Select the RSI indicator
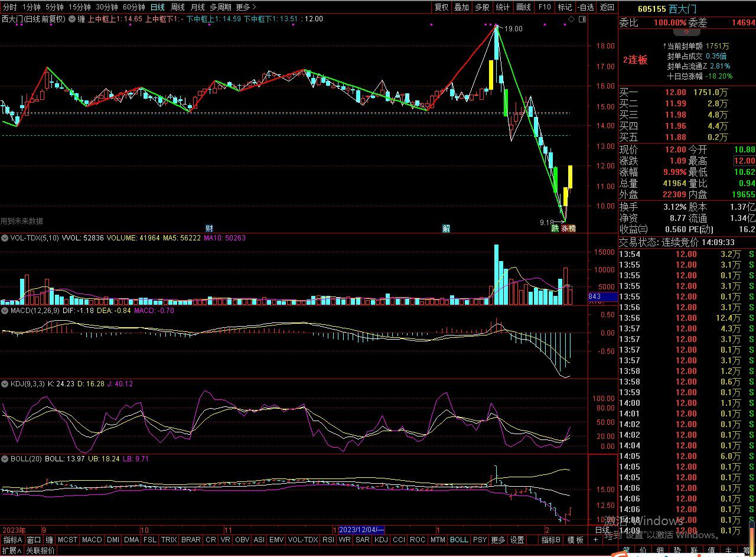Viewport: 756px width, 557px height. [328, 540]
